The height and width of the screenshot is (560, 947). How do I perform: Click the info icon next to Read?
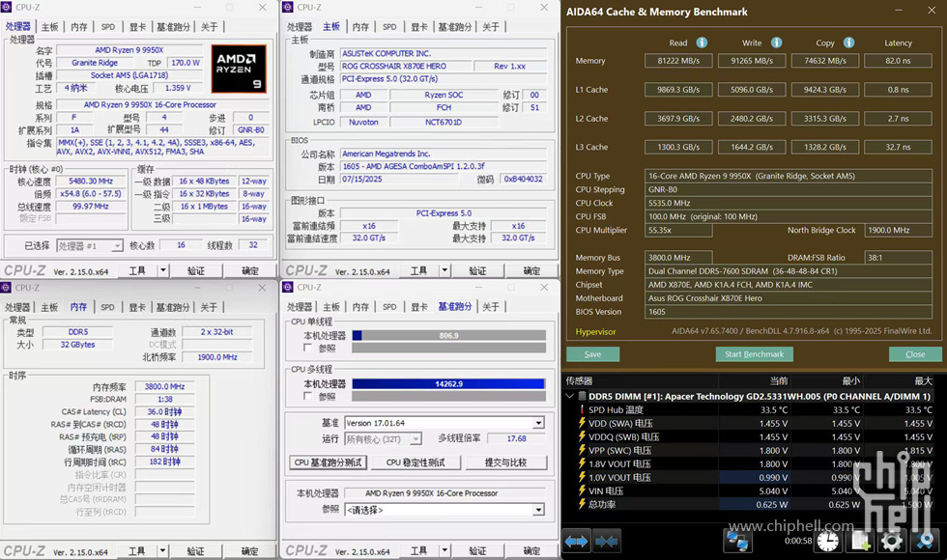click(702, 42)
